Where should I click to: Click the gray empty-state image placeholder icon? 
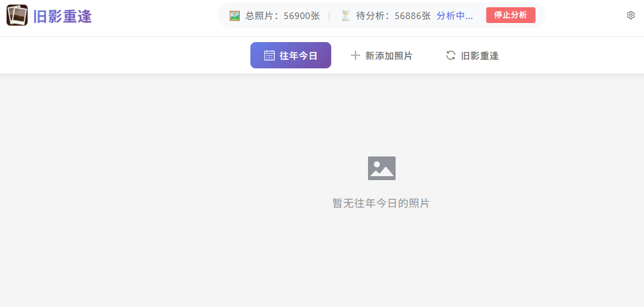382,168
